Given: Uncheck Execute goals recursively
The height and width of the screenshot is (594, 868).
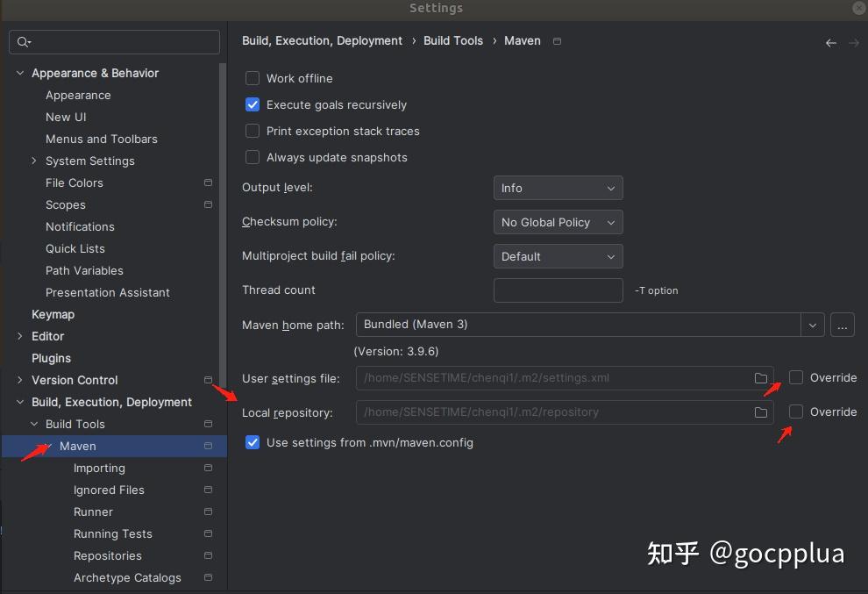Looking at the screenshot, I should pyautogui.click(x=253, y=104).
